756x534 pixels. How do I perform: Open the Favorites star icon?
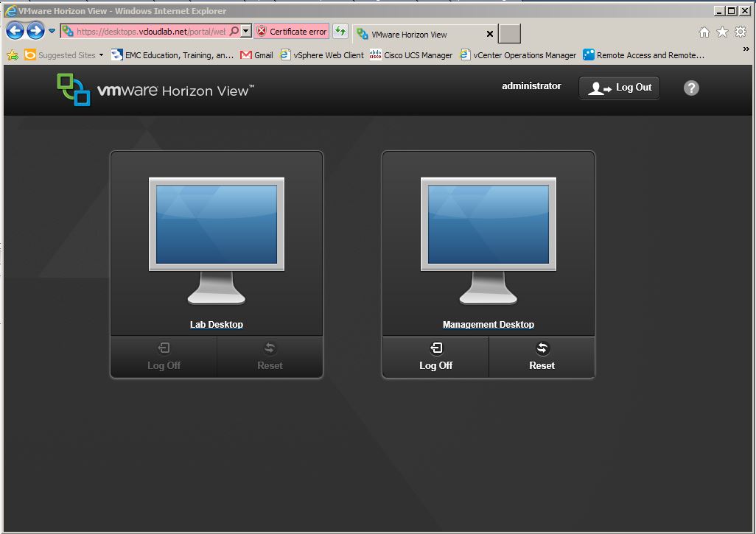tap(722, 32)
